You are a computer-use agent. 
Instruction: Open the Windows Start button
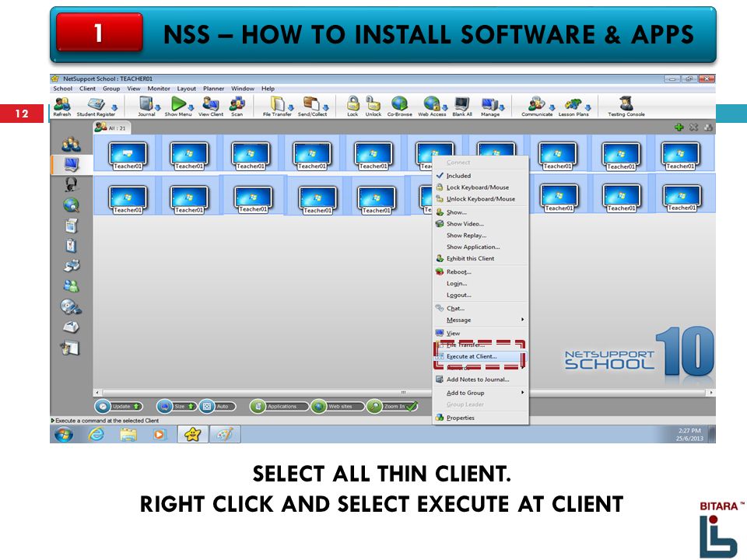pyautogui.click(x=64, y=434)
